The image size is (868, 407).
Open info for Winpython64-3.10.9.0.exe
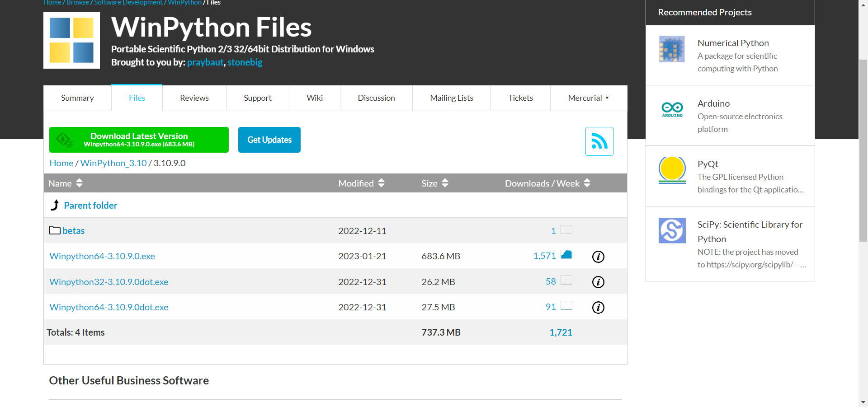[598, 257]
